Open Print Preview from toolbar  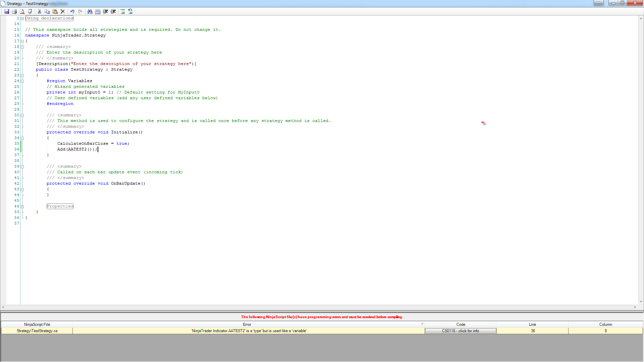pos(22,11)
